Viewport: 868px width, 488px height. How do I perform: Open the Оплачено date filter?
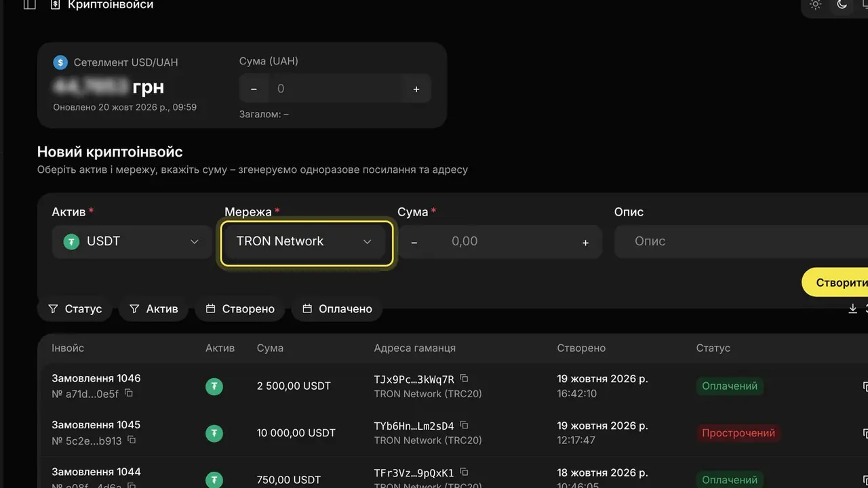[337, 309]
